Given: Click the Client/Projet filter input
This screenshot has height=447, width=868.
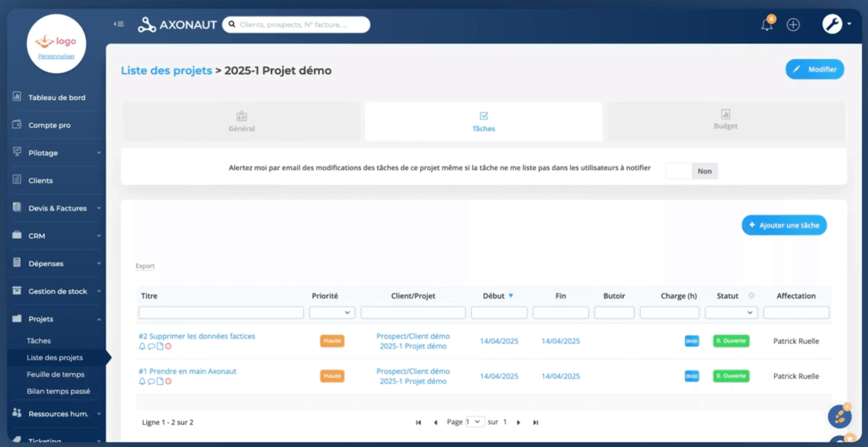Looking at the screenshot, I should click(413, 312).
